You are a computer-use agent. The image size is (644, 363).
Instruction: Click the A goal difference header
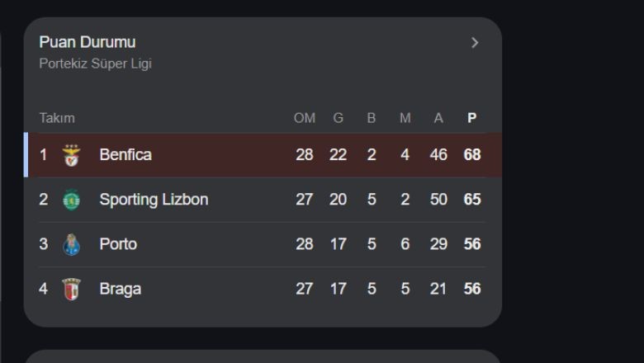click(x=438, y=118)
